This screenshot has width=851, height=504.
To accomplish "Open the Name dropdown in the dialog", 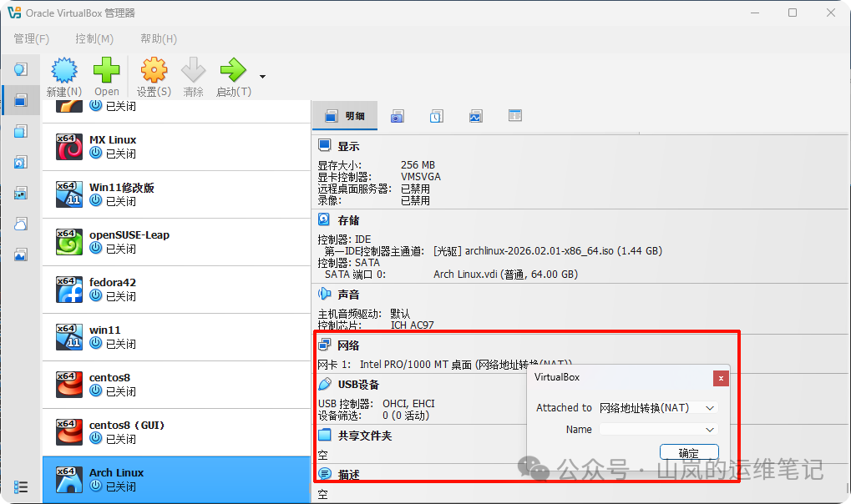I will (658, 429).
